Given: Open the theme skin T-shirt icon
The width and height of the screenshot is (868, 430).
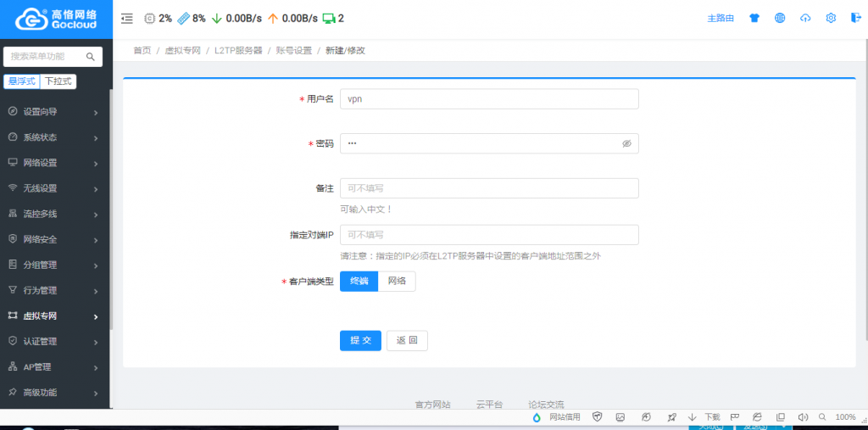Looking at the screenshot, I should click(x=754, y=18).
